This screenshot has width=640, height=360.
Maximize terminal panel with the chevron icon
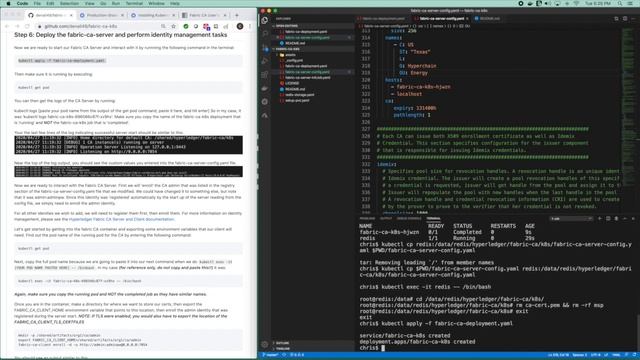(625, 219)
